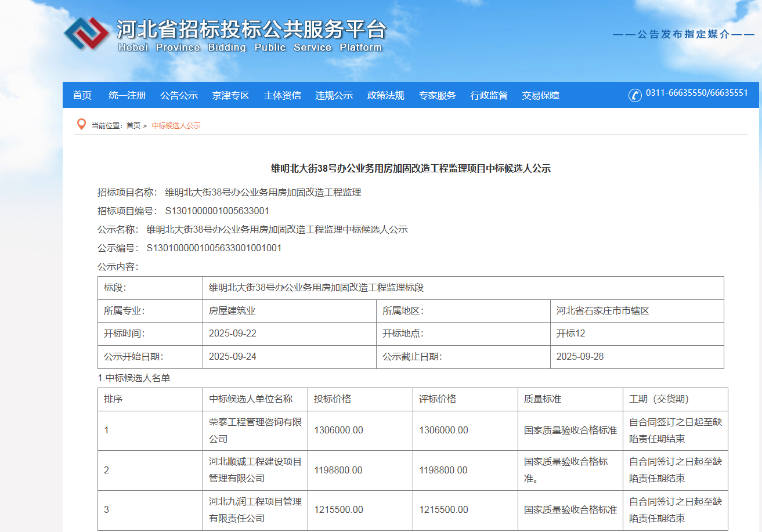
Task: Open the 京津专区 section
Action: click(230, 96)
